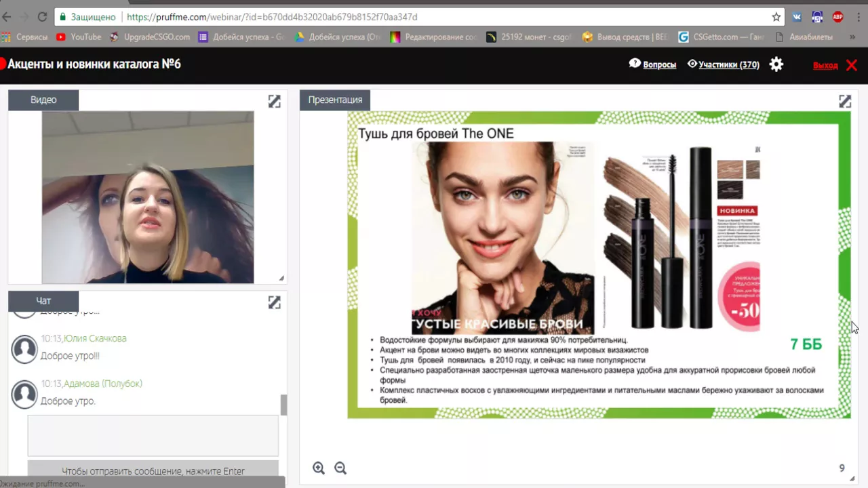The width and height of the screenshot is (868, 488).
Task: Click the send message hint bar
Action: tap(153, 470)
